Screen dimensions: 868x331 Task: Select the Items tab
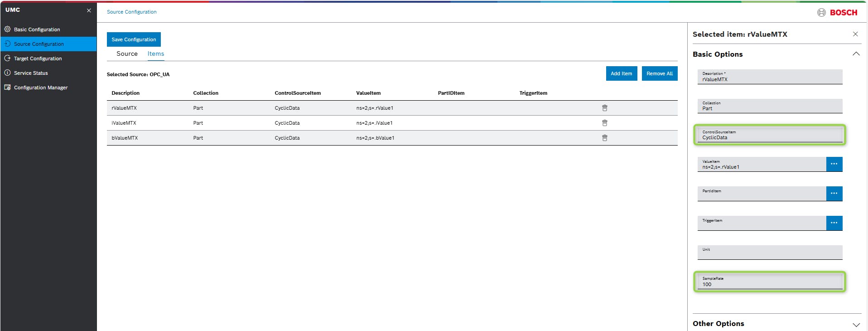click(x=156, y=54)
